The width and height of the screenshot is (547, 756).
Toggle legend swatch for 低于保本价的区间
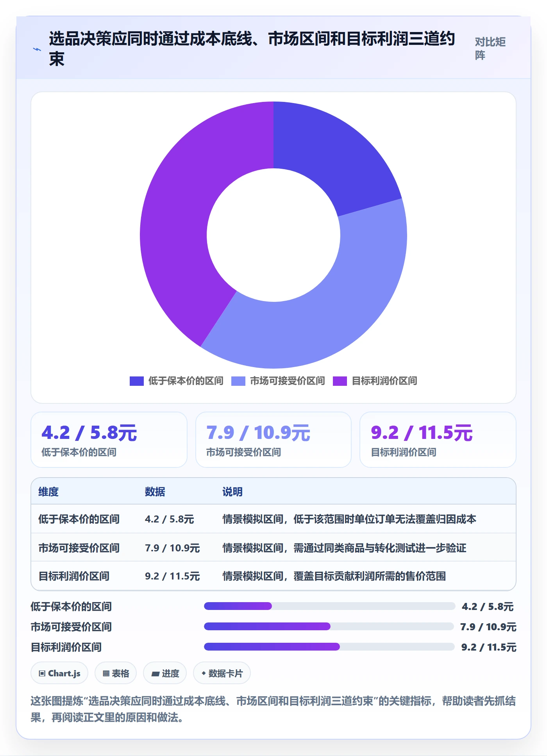137,381
